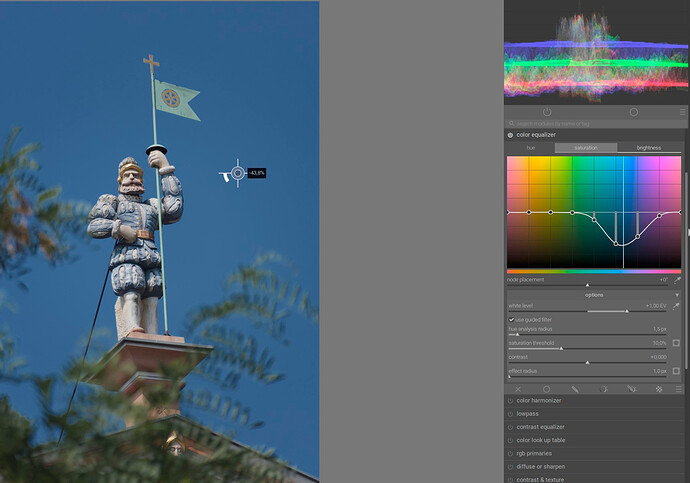This screenshot has height=483, width=690.
Task: Select the drawn and parametric mask icon
Action: pos(631,389)
